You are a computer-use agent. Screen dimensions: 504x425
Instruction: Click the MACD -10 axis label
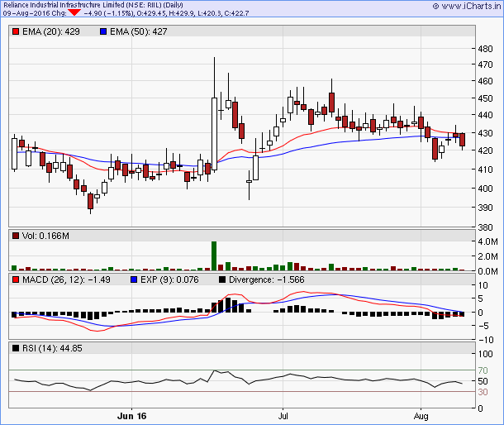pyautogui.click(x=486, y=340)
